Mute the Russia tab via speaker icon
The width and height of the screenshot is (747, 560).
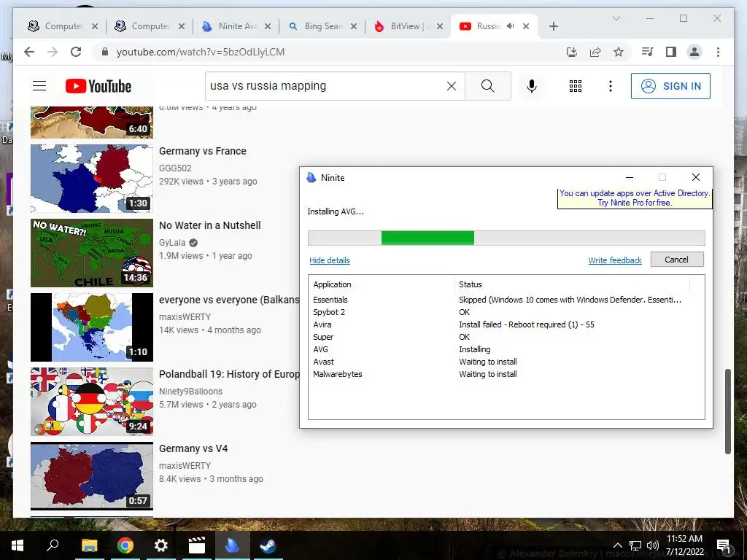click(x=511, y=26)
